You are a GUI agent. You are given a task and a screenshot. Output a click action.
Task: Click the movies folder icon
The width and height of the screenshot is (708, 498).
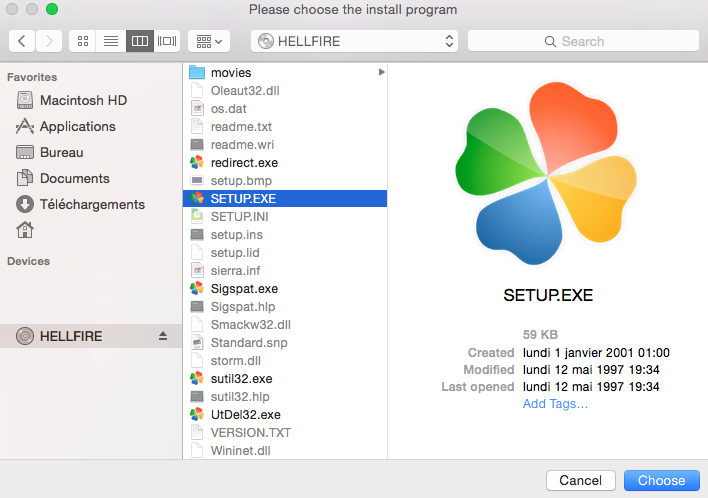pos(197,72)
